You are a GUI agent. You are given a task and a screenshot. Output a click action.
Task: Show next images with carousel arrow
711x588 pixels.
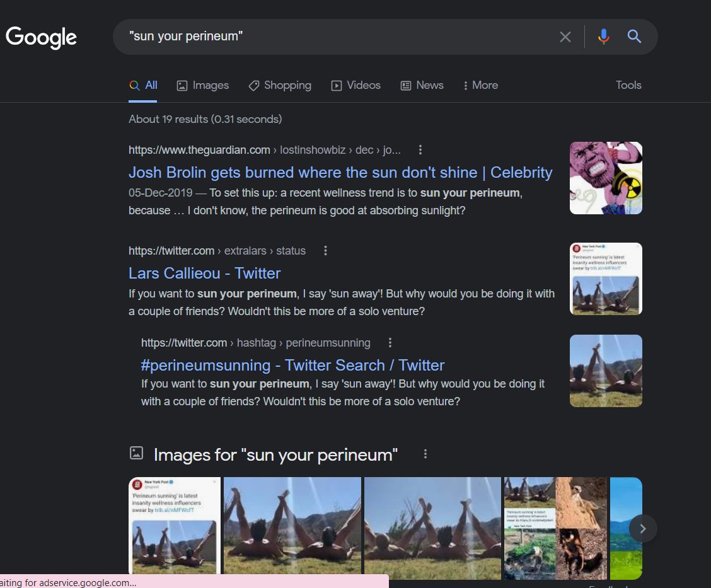point(642,529)
